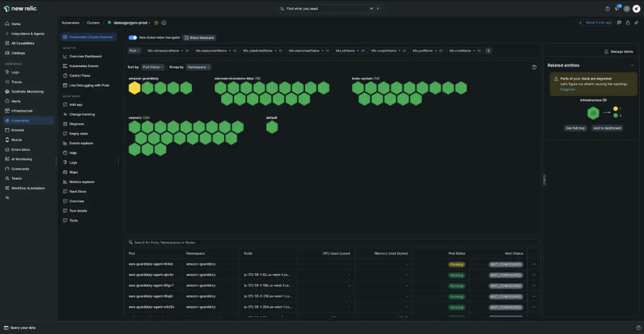
Task: Open cluster info icon next to star
Action: click(x=164, y=23)
